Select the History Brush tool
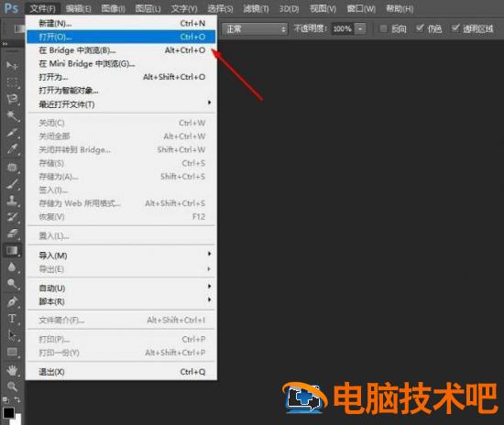The width and height of the screenshot is (504, 425). [12, 217]
